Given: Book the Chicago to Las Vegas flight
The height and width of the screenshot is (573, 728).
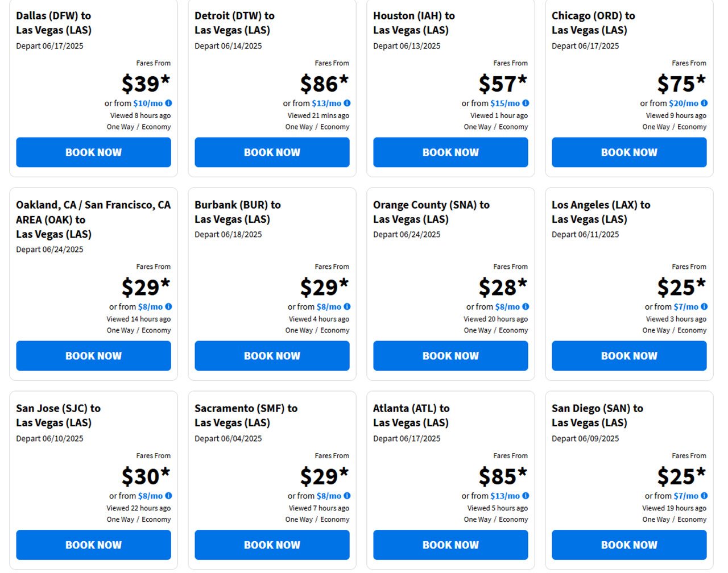Looking at the screenshot, I should 629,152.
